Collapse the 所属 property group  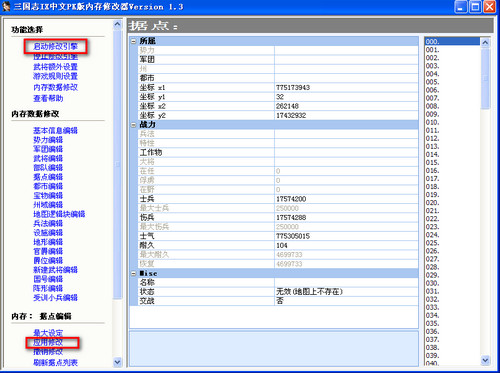[134, 41]
